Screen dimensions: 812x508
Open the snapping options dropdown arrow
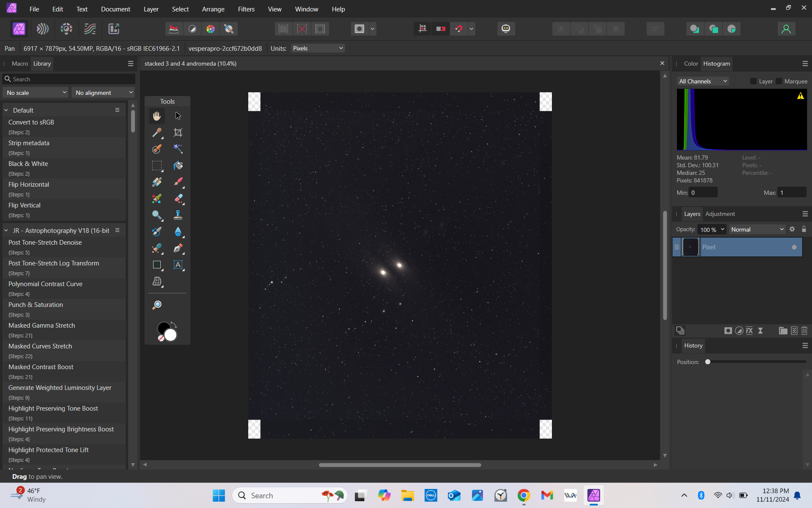472,29
